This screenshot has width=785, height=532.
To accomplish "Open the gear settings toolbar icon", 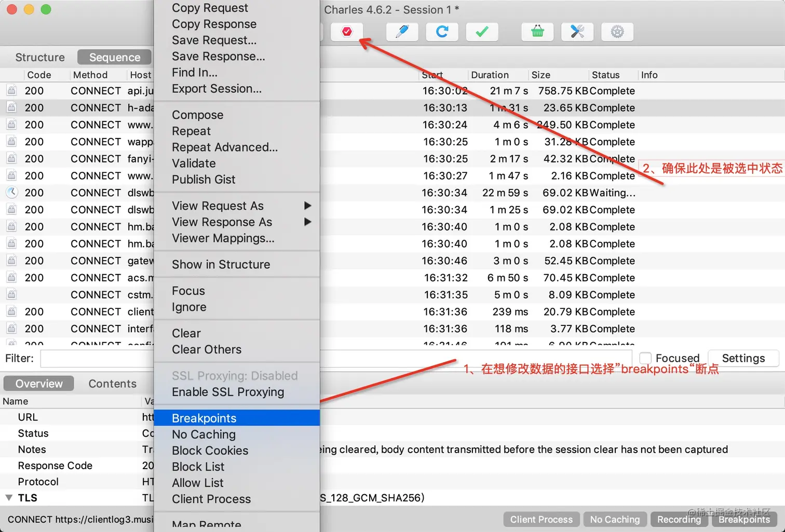I will point(617,32).
